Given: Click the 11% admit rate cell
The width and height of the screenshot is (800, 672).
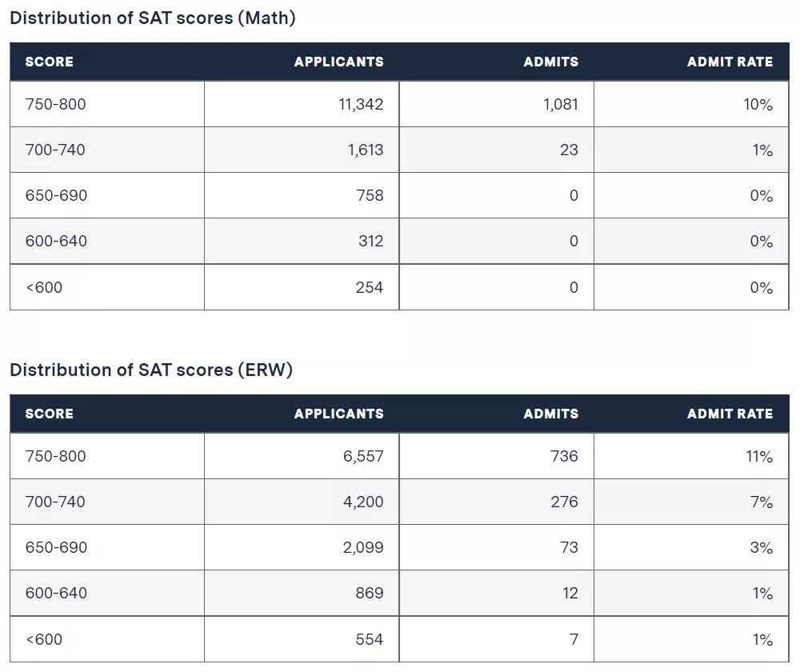Looking at the screenshot, I should [758, 456].
